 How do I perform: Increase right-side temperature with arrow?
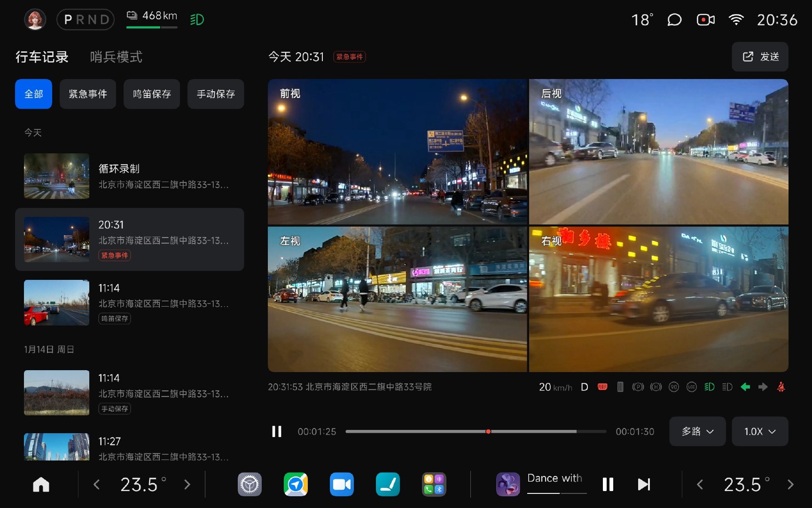coord(790,484)
